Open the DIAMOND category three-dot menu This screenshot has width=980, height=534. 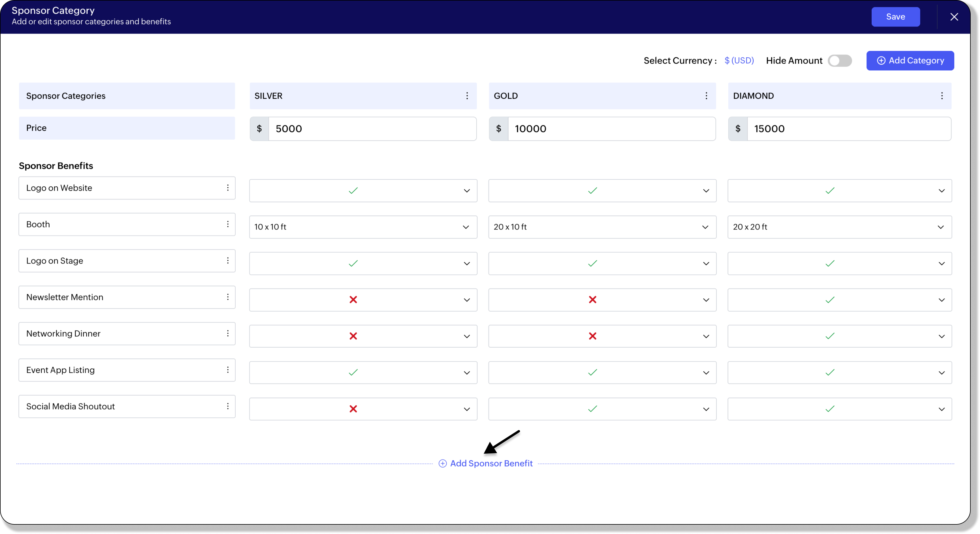click(x=942, y=96)
